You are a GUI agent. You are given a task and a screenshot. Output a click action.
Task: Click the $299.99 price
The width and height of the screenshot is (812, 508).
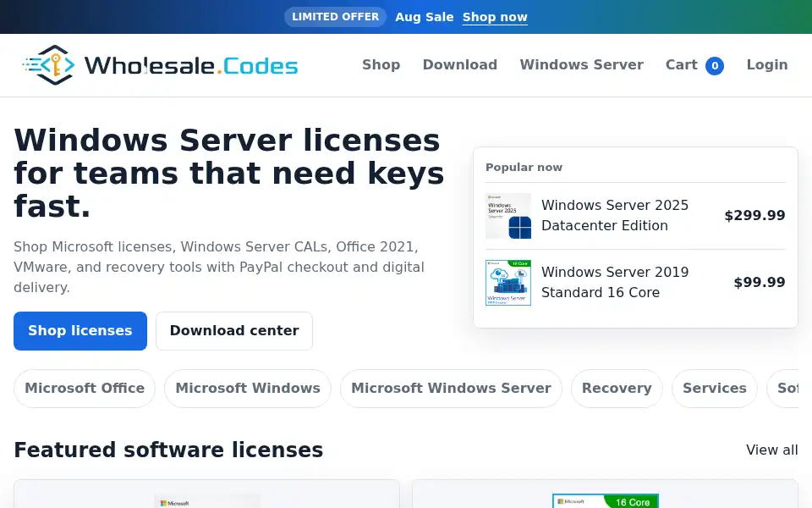(x=754, y=216)
